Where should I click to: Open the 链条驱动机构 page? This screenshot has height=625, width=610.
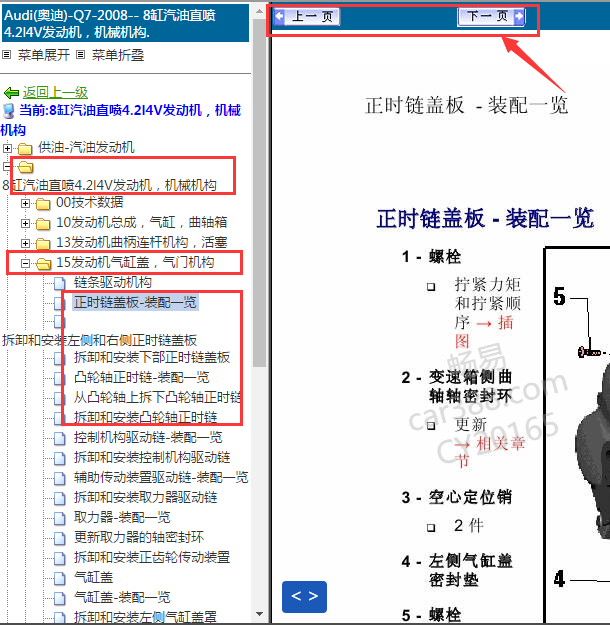tap(113, 282)
